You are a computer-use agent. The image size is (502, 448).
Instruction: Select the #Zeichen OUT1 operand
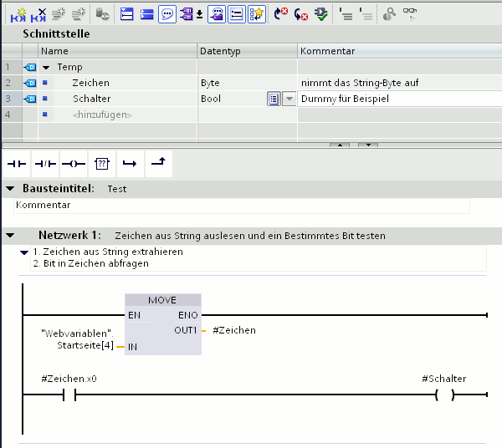click(234, 330)
